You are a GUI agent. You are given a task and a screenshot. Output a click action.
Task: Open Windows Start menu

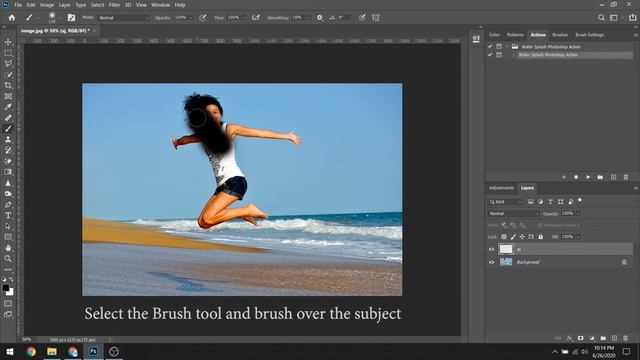[10, 351]
